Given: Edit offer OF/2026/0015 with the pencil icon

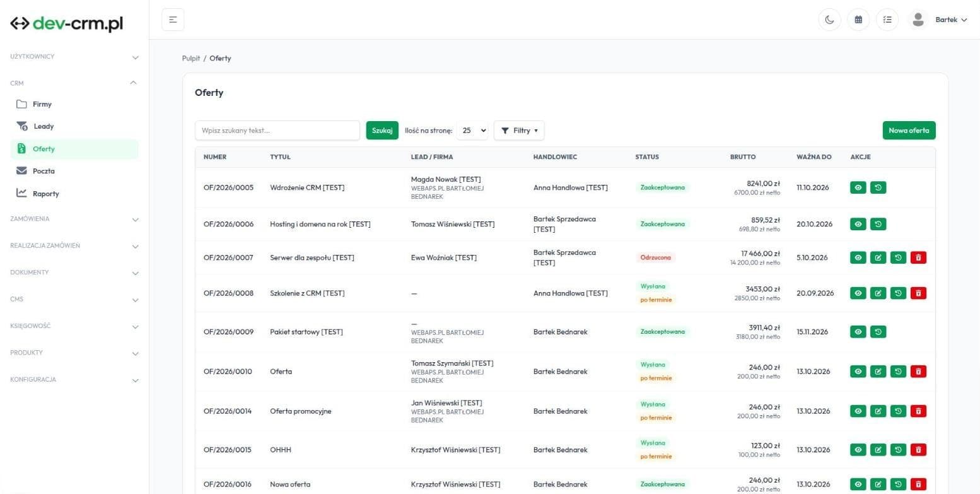Looking at the screenshot, I should click(878, 450).
